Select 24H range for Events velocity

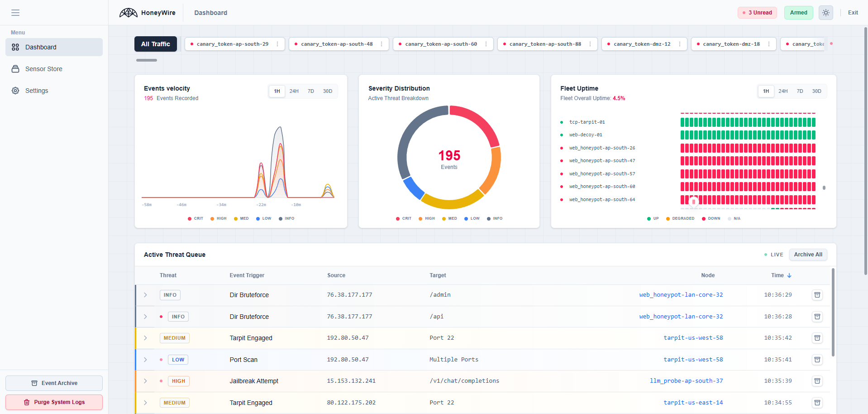point(294,91)
